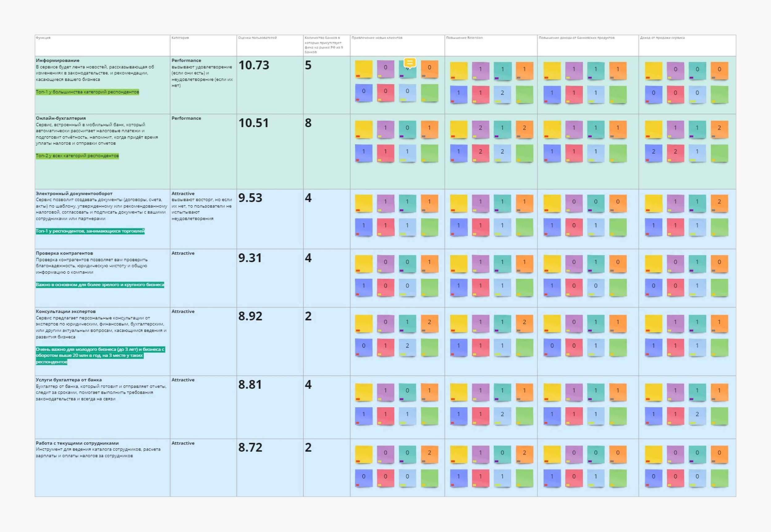The width and height of the screenshot is (771, 532).
Task: Click bank count '5' in Информирование row
Action: (308, 65)
